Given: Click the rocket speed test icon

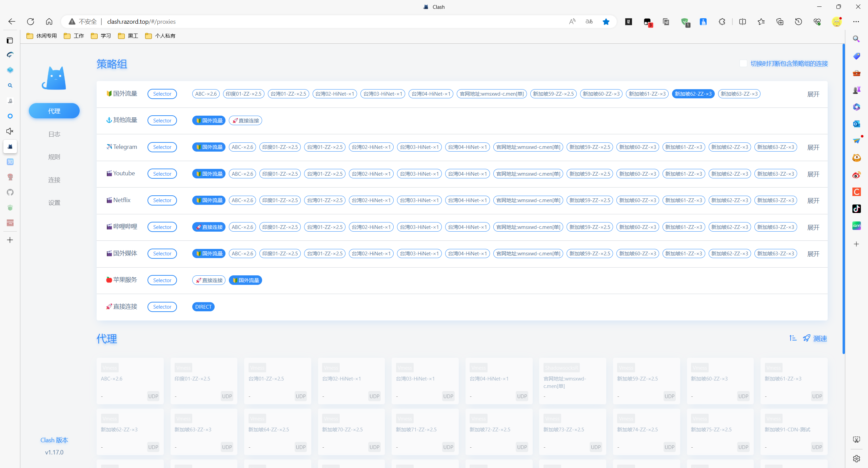Looking at the screenshot, I should point(807,338).
